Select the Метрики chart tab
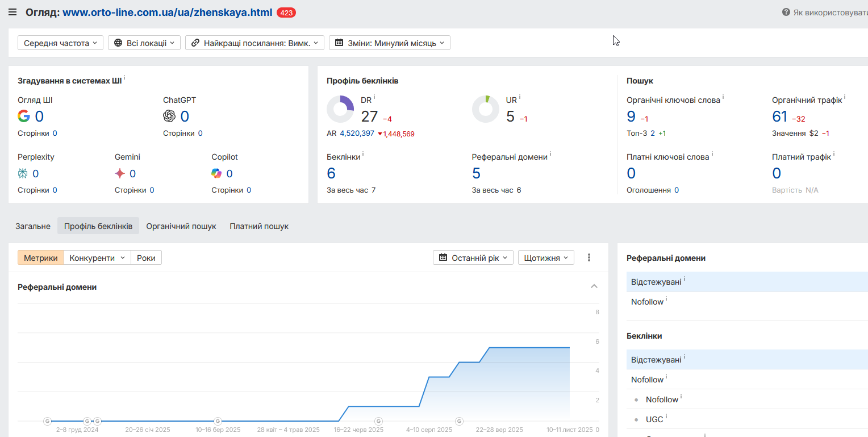This screenshot has width=868, height=437. coord(41,258)
